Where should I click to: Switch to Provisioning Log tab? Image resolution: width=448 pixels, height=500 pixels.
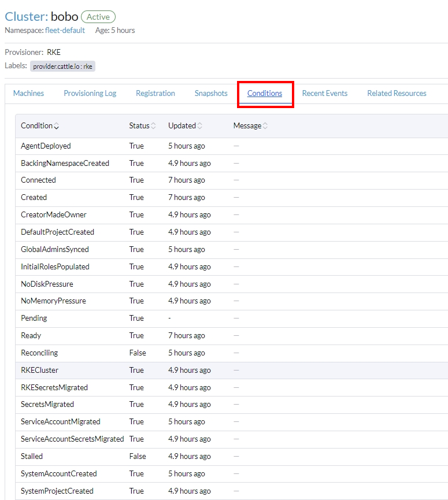point(90,94)
